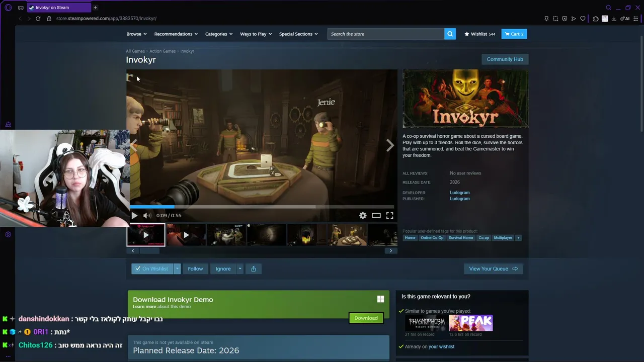Image resolution: width=644 pixels, height=362 pixels.
Task: Click the Action Games breadcrumb
Action: pyautogui.click(x=163, y=51)
